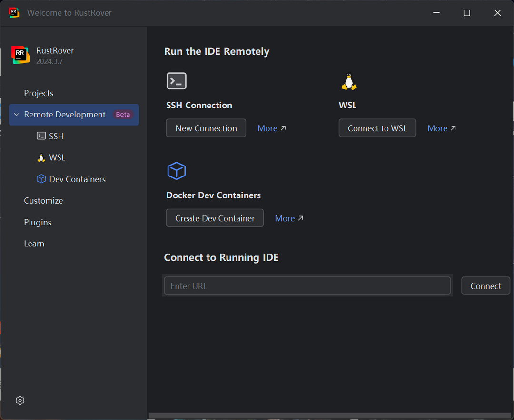Click the Docker Dev Containers cube icon
Screen dimensions: 514x420
176,171
